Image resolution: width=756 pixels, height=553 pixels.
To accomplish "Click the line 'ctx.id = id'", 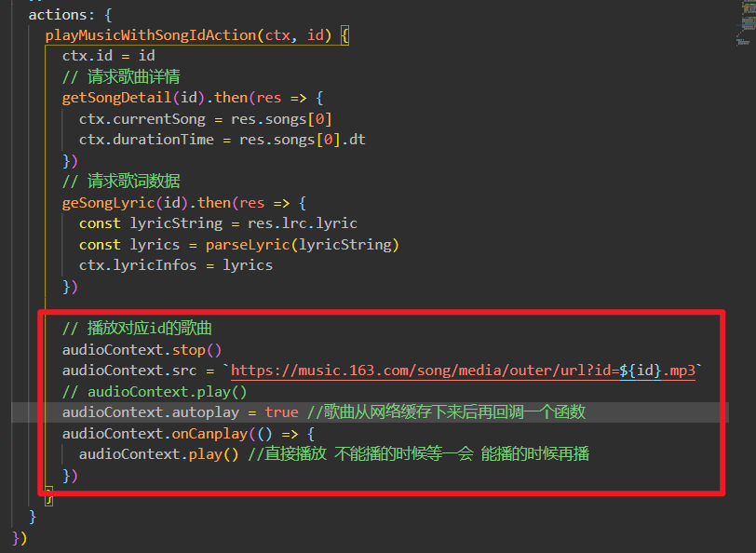I will click(x=109, y=56).
